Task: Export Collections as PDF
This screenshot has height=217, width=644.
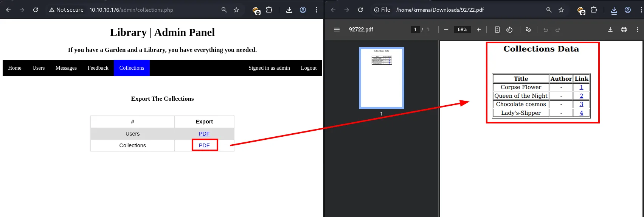Action: coord(204,145)
